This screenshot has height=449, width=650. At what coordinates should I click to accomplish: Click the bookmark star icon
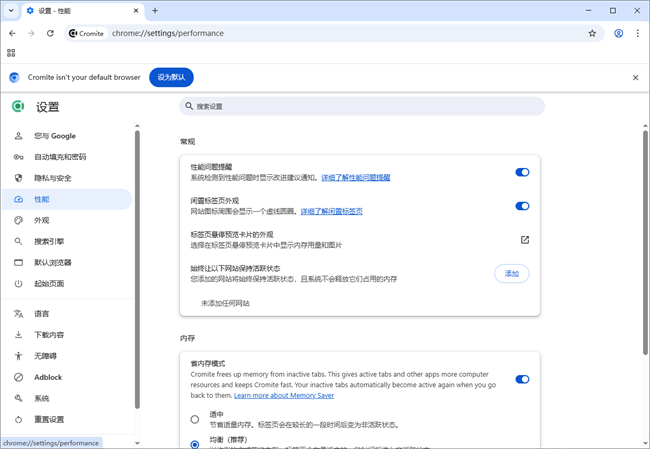(x=592, y=33)
